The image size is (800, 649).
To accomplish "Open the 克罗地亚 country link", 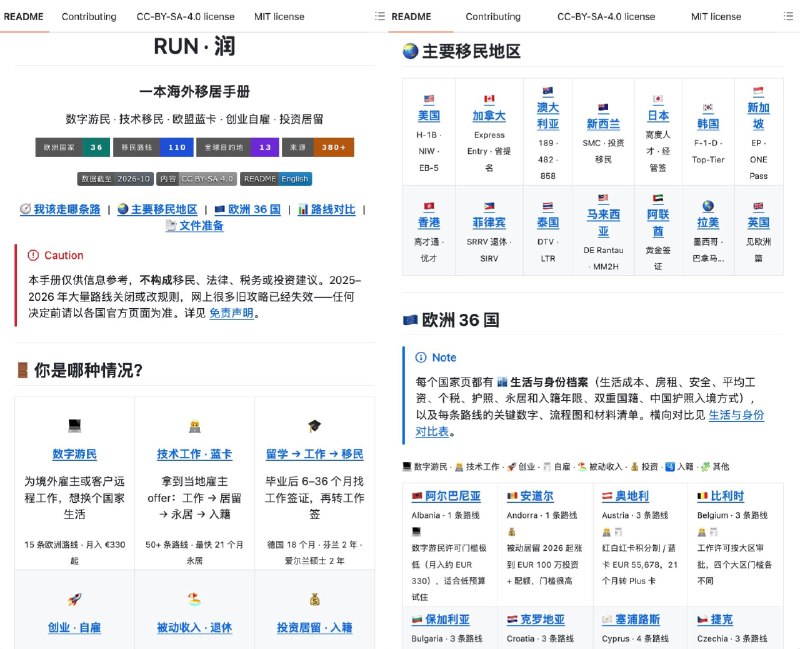I will [x=536, y=619].
